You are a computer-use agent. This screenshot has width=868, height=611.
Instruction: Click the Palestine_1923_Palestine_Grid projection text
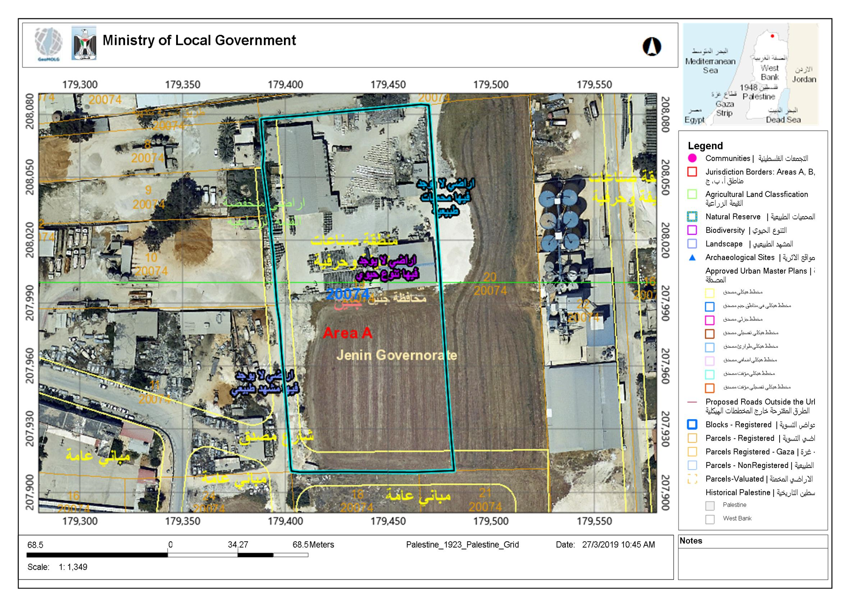tap(462, 545)
